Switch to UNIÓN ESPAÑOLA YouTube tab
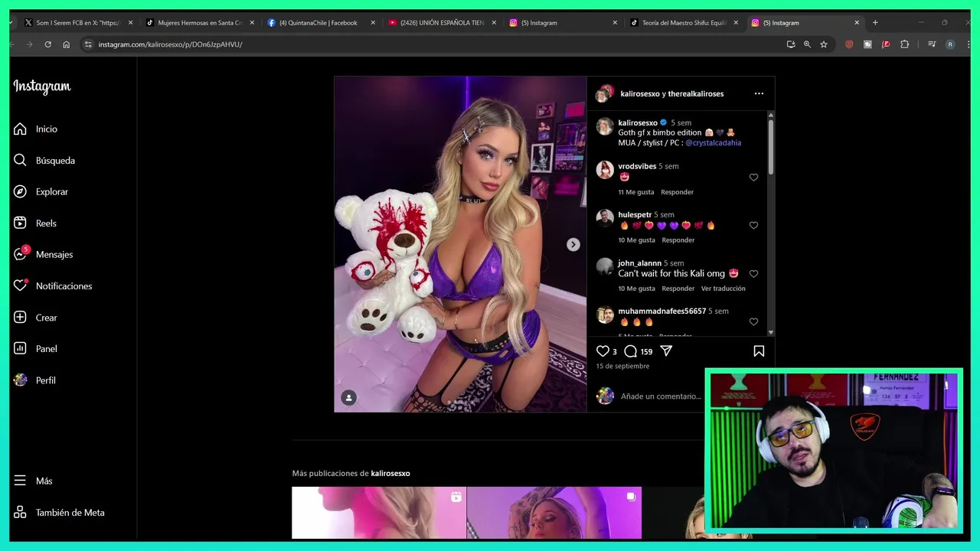This screenshot has height=551, width=980. (x=442, y=23)
